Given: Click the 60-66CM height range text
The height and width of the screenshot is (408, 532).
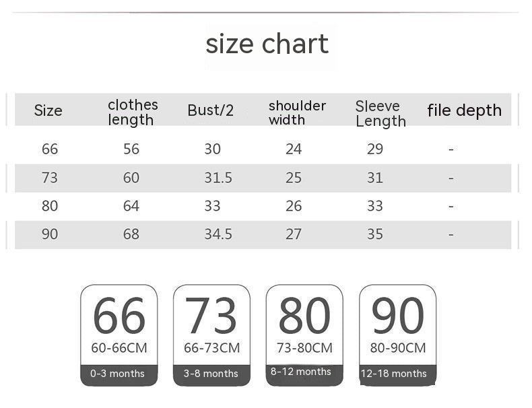Looking at the screenshot, I should (119, 348).
